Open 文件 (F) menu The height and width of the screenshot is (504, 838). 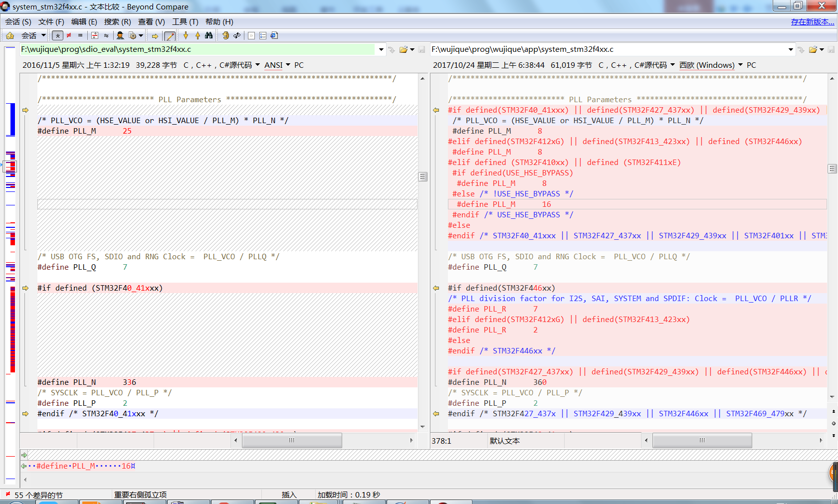(51, 22)
